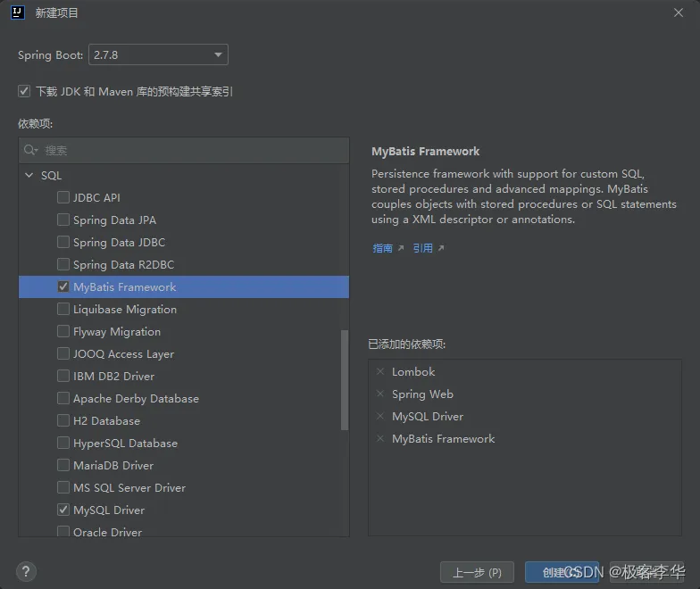This screenshot has width=700, height=589.
Task: Remove MySQL Driver from added dependencies
Action: (380, 416)
